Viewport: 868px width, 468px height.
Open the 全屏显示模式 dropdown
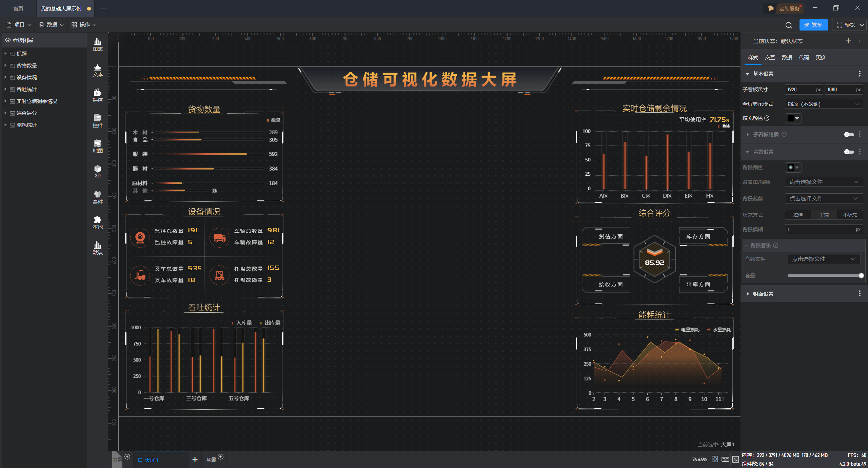824,104
